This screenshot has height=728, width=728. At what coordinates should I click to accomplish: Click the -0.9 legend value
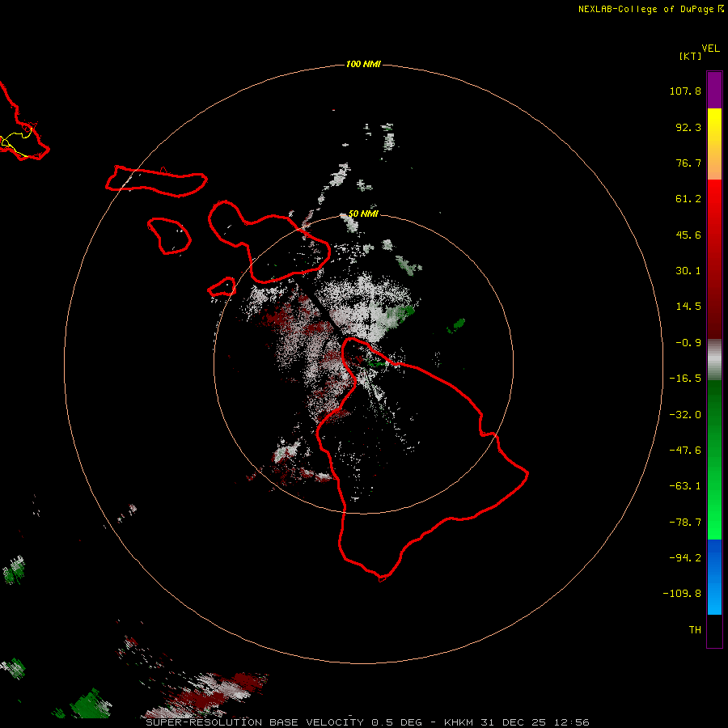(x=688, y=343)
